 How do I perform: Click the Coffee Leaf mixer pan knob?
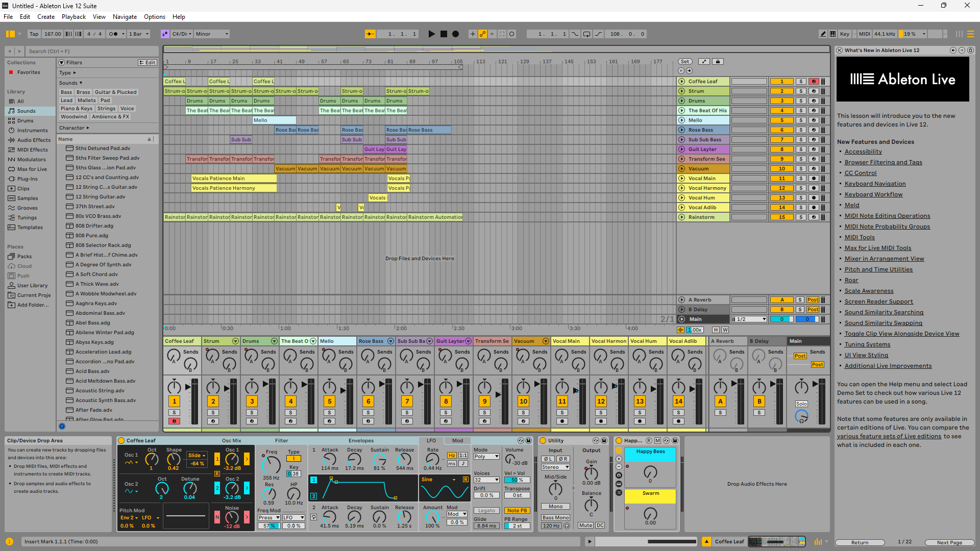click(x=174, y=387)
